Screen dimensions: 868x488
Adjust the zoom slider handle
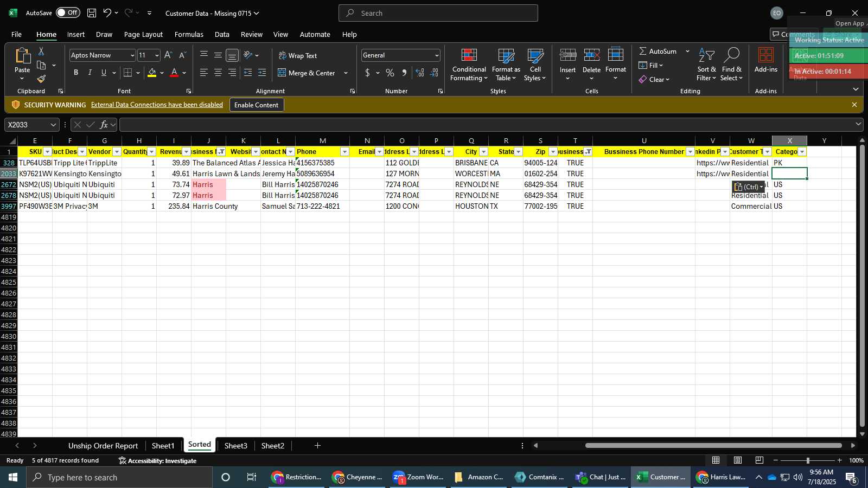pos(808,460)
